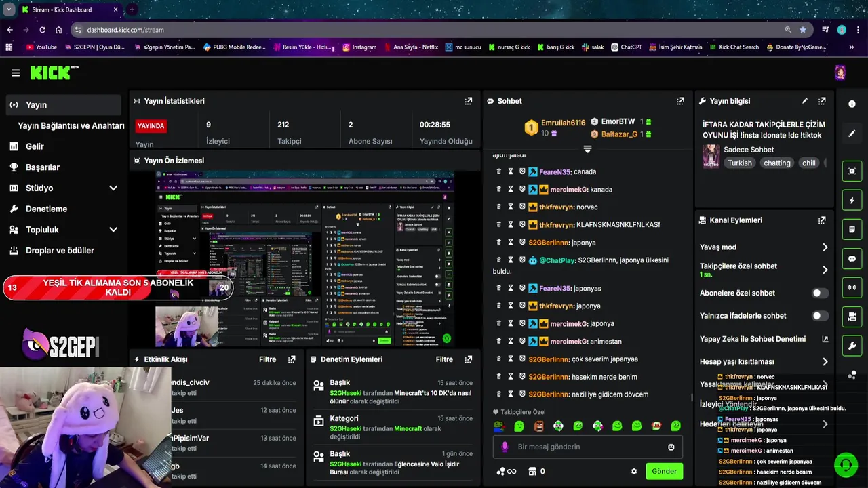
Task: Click the Bir mesaj gönderin input
Action: pos(587,447)
